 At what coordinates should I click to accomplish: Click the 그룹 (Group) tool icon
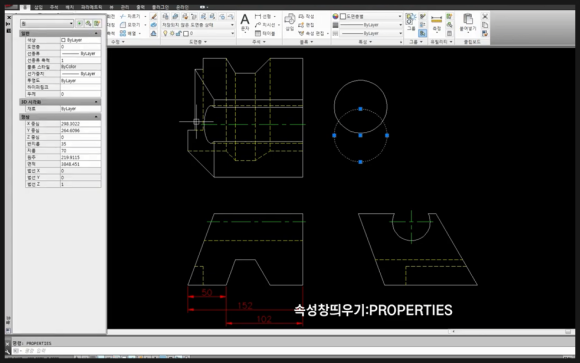tap(411, 22)
